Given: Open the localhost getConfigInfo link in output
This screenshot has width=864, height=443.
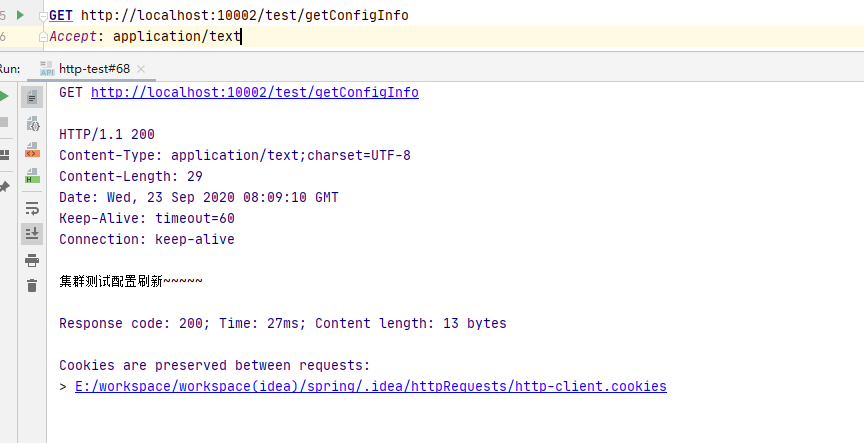Looking at the screenshot, I should pos(254,93).
